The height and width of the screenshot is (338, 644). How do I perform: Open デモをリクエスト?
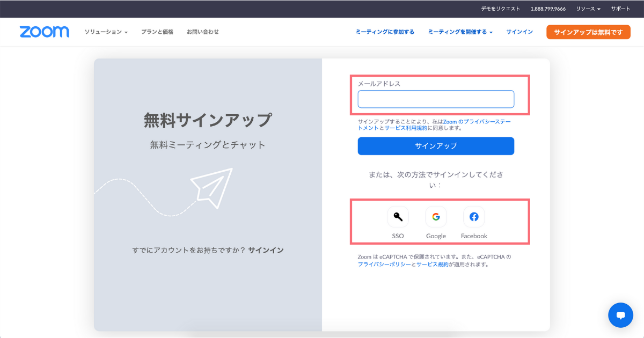(500, 9)
